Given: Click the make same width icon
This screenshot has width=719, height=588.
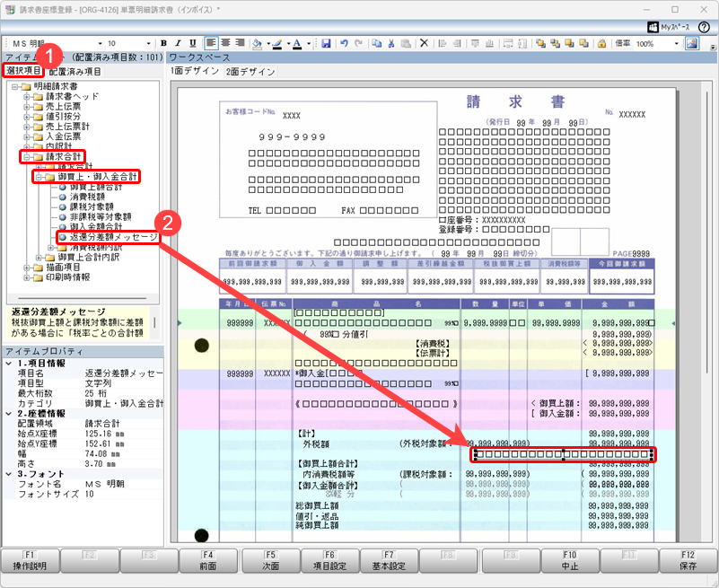Looking at the screenshot, I should 508,44.
